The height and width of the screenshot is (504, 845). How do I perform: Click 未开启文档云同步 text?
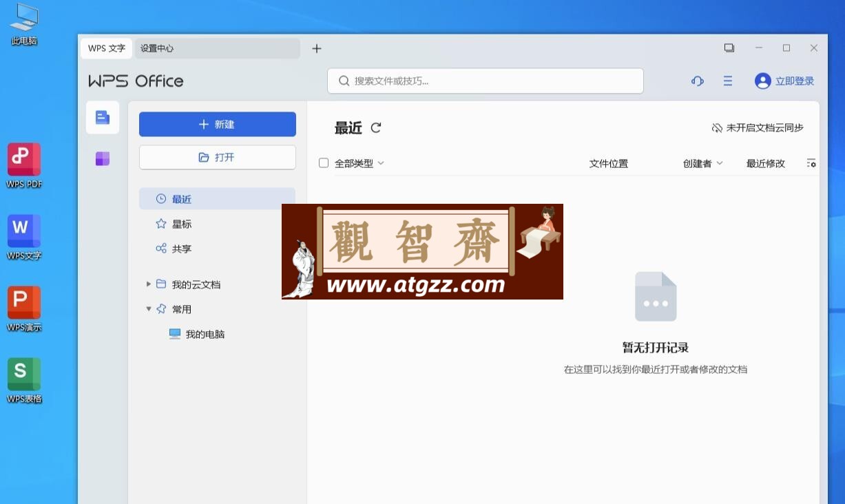(764, 128)
